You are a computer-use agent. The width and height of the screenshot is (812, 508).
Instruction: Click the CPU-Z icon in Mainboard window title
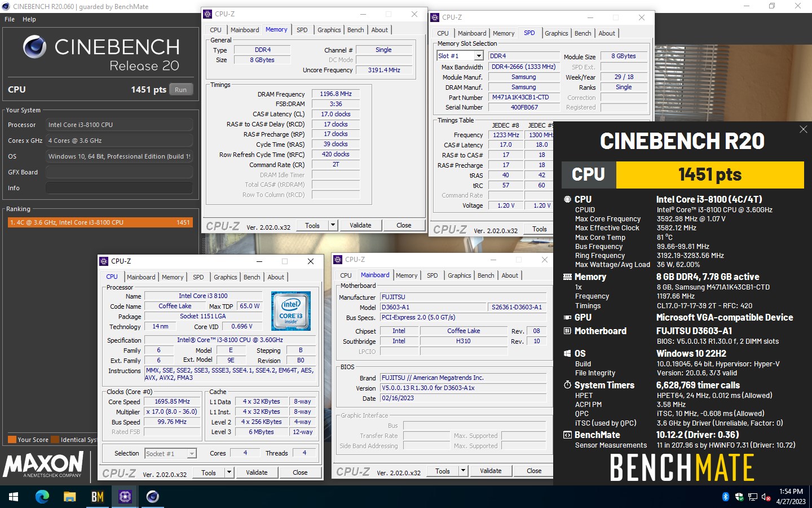click(x=338, y=260)
